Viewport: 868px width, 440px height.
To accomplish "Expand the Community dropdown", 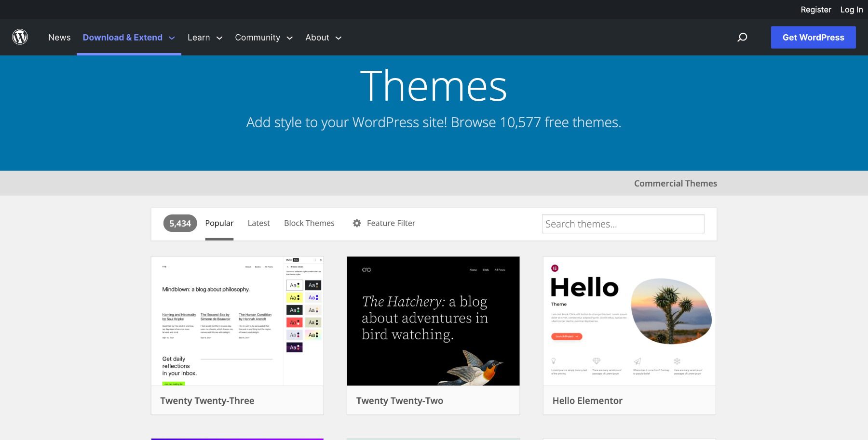I will [263, 37].
